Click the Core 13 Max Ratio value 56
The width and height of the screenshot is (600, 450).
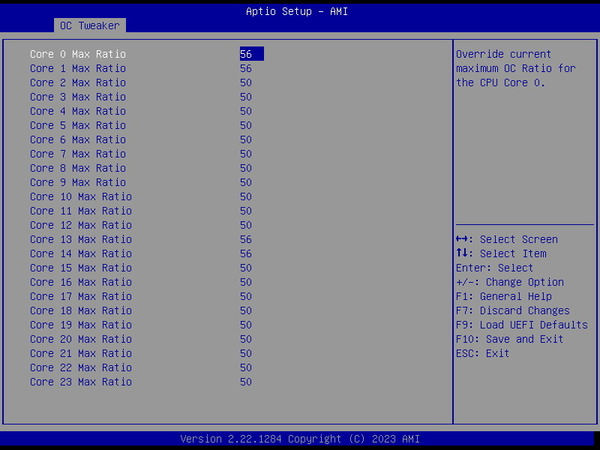(246, 239)
